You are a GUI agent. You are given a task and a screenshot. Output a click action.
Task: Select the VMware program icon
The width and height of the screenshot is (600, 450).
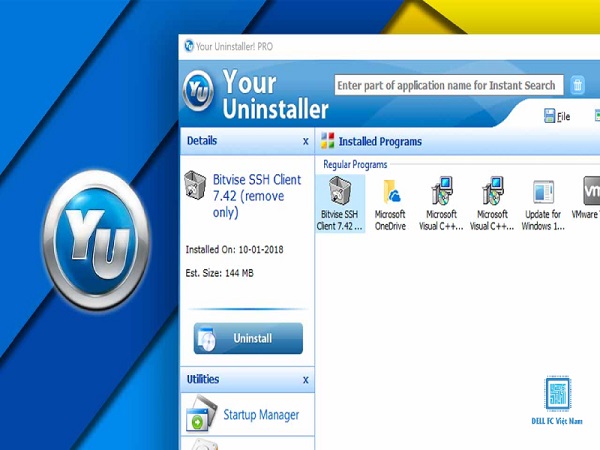pos(587,198)
